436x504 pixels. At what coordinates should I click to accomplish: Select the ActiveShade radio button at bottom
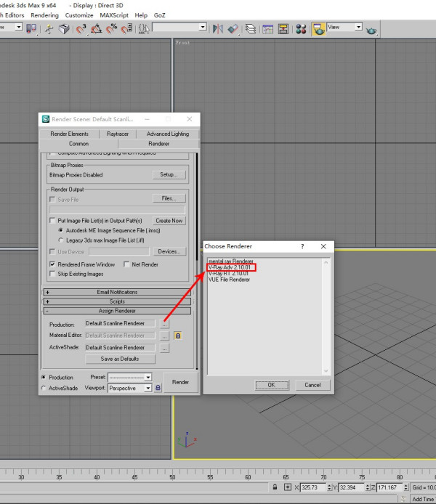(44, 388)
